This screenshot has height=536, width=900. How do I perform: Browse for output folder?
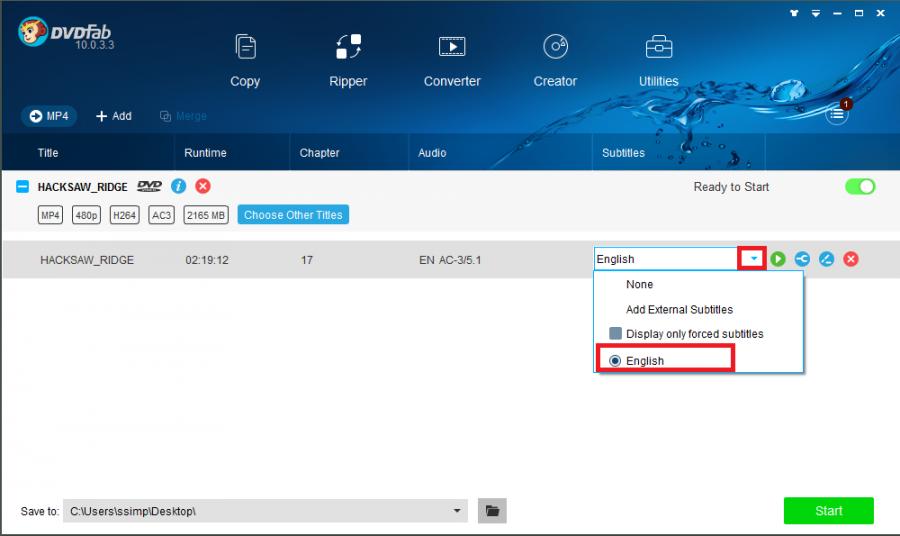[492, 511]
